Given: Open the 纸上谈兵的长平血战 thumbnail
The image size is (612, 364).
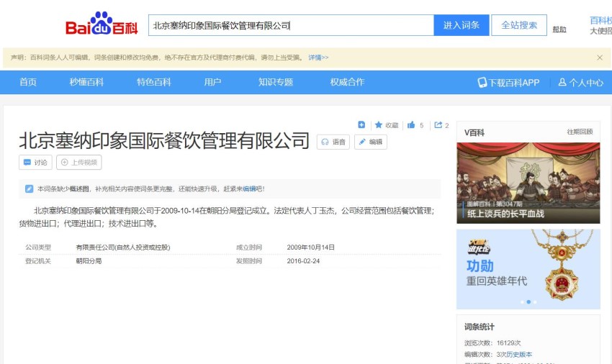Looking at the screenshot, I should point(528,183).
